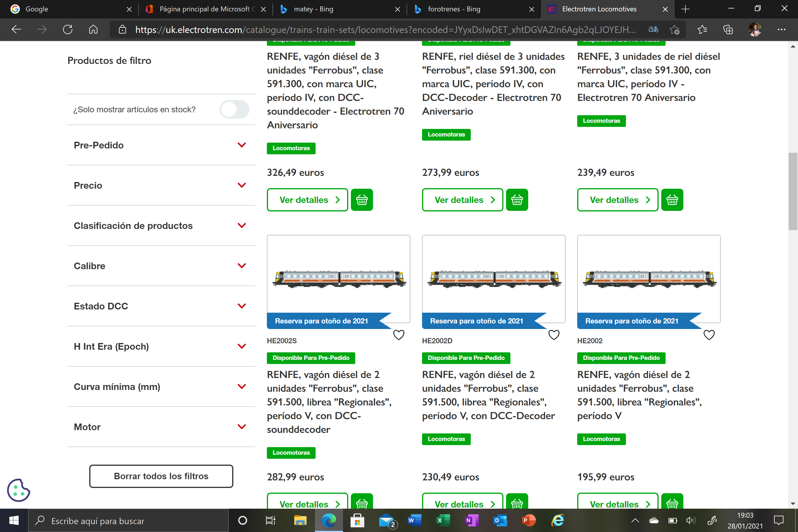Open translate page options in address bar
This screenshot has width=798, height=532.
click(653, 29)
